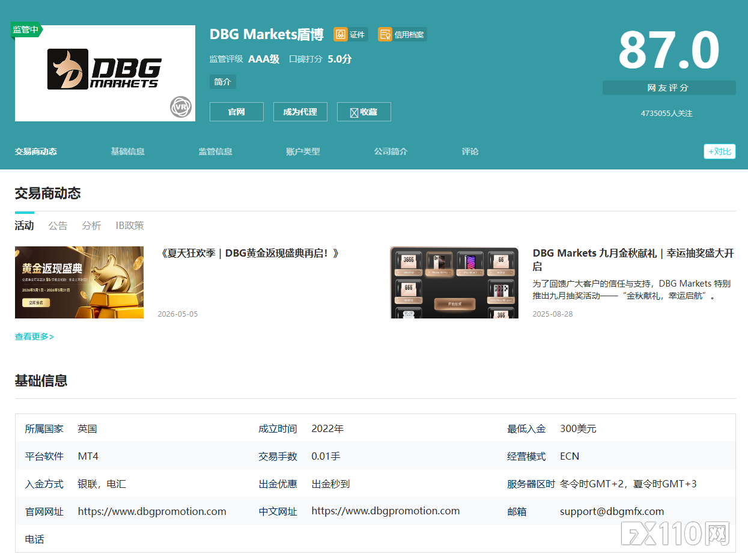Open the 简介 tag

point(223,82)
